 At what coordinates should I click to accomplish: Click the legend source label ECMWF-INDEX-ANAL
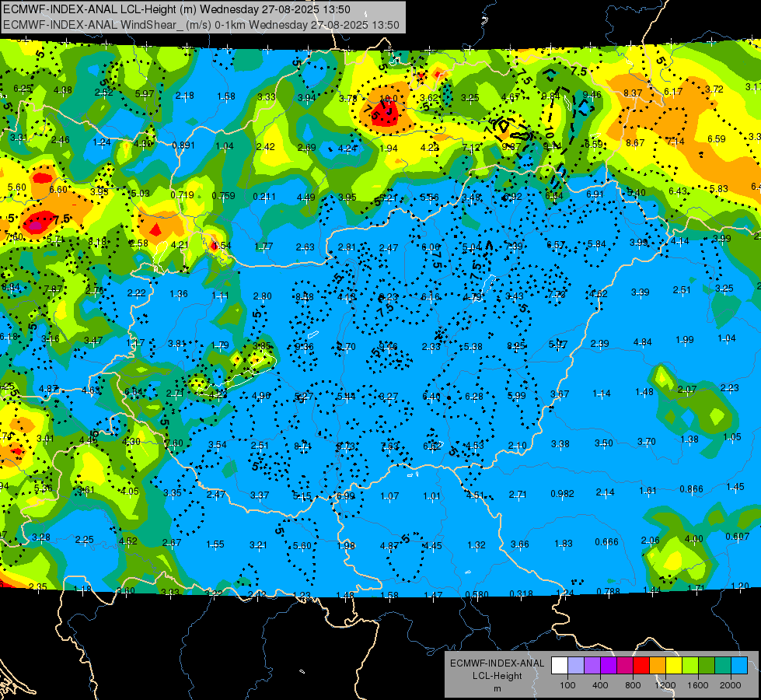[x=497, y=663]
